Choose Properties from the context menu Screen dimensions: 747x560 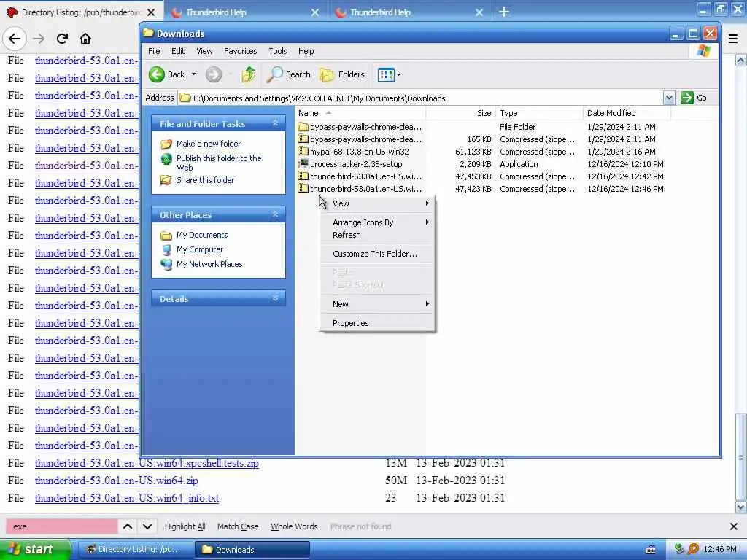(x=377, y=323)
